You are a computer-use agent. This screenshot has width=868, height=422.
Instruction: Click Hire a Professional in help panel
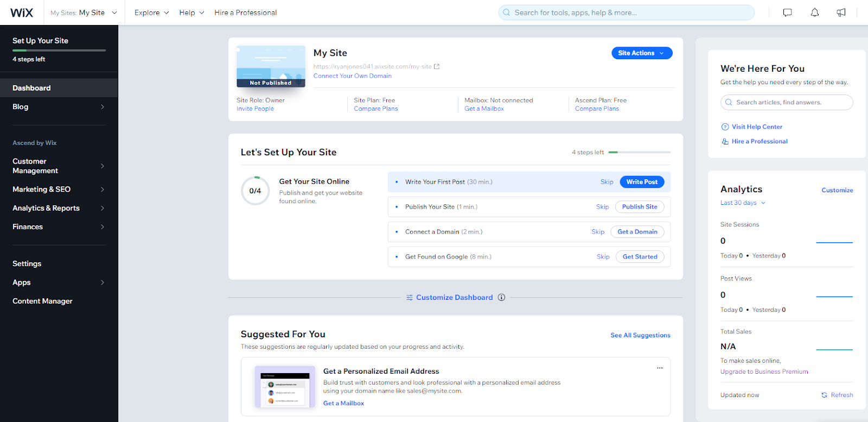click(759, 141)
